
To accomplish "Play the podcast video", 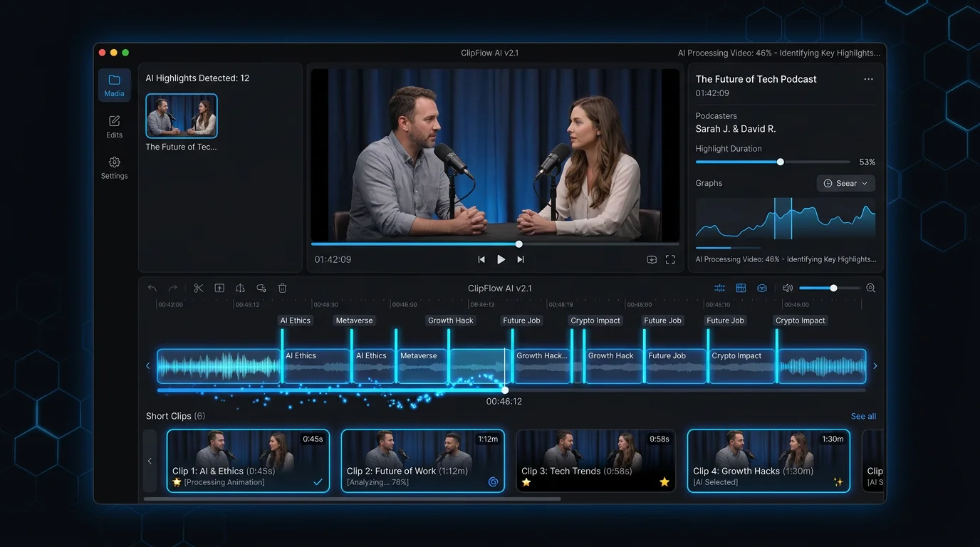I will click(x=501, y=260).
